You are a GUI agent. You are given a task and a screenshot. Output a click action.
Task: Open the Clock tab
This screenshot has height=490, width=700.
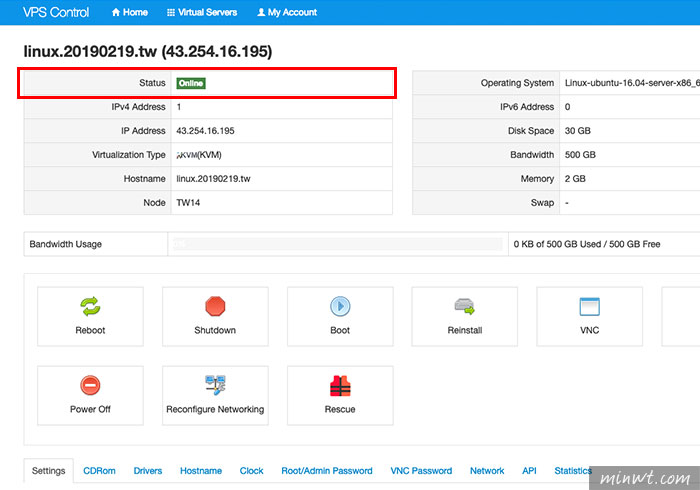(x=251, y=471)
